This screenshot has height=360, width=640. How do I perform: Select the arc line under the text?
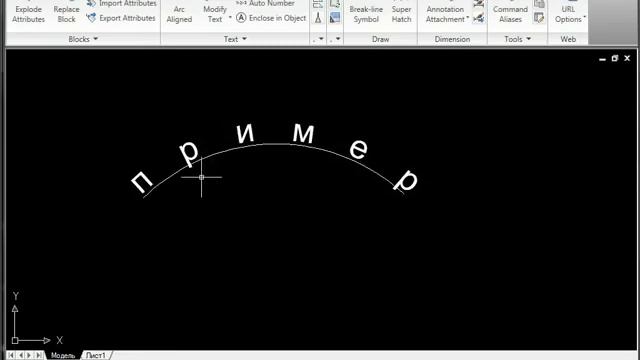275,144
